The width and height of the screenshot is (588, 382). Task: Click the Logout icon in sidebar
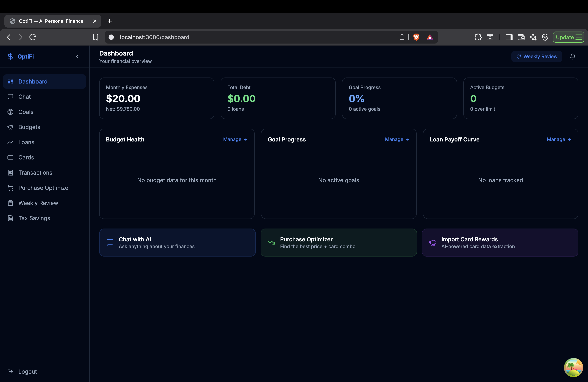(x=10, y=371)
